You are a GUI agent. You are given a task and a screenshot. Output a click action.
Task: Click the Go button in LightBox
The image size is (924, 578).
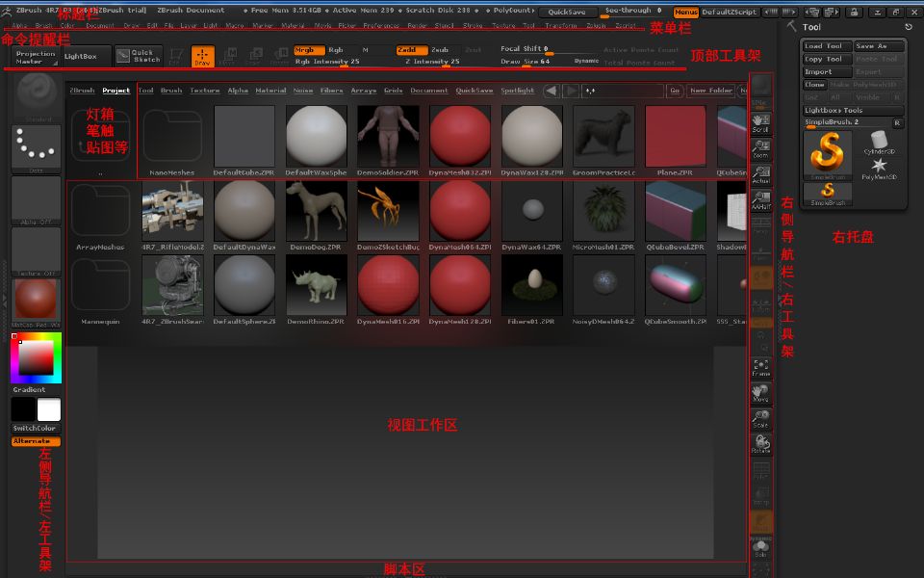coord(675,91)
